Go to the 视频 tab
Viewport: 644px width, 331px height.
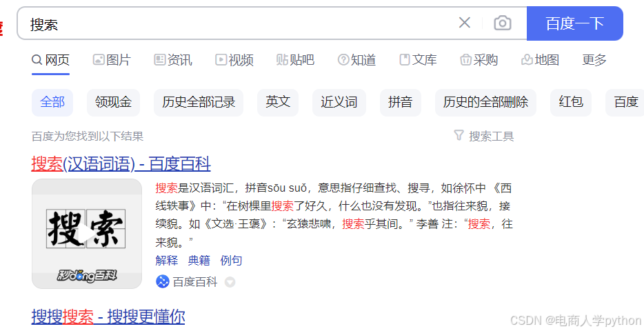[x=234, y=60]
